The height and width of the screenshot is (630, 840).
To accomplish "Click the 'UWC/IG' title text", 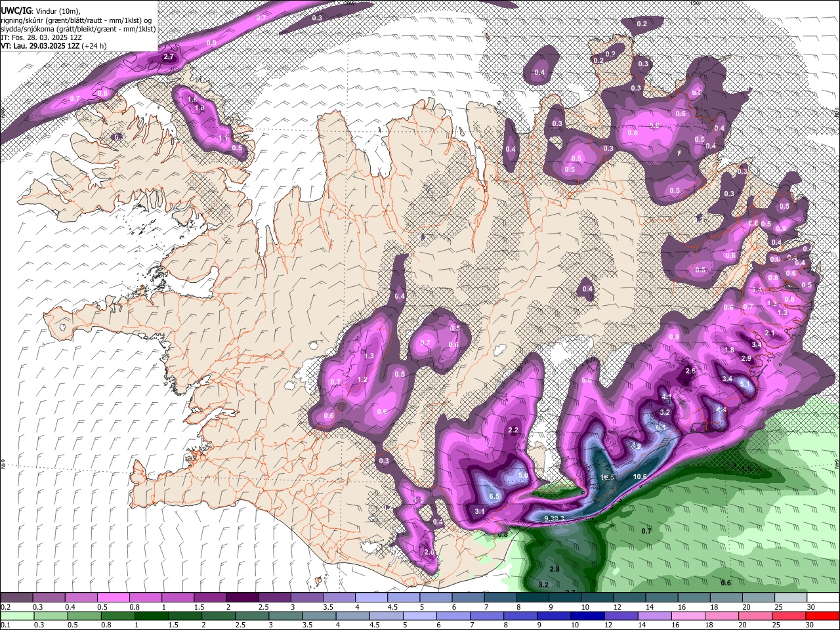I will pos(16,11).
